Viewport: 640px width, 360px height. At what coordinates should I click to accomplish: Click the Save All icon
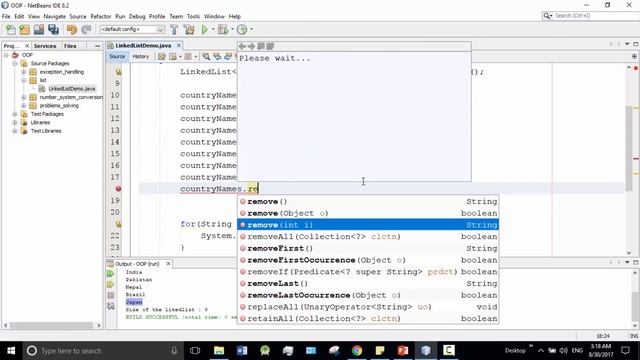coord(53,29)
